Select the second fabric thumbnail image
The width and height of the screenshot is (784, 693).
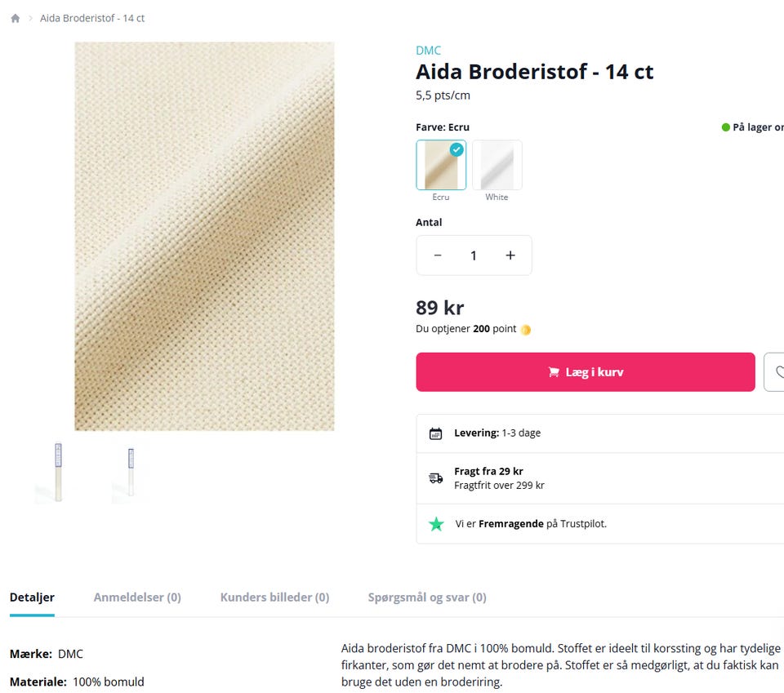tap(129, 472)
